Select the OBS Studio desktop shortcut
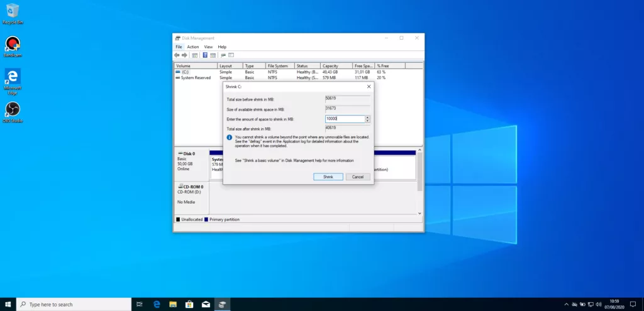This screenshot has width=644, height=311. (x=12, y=110)
